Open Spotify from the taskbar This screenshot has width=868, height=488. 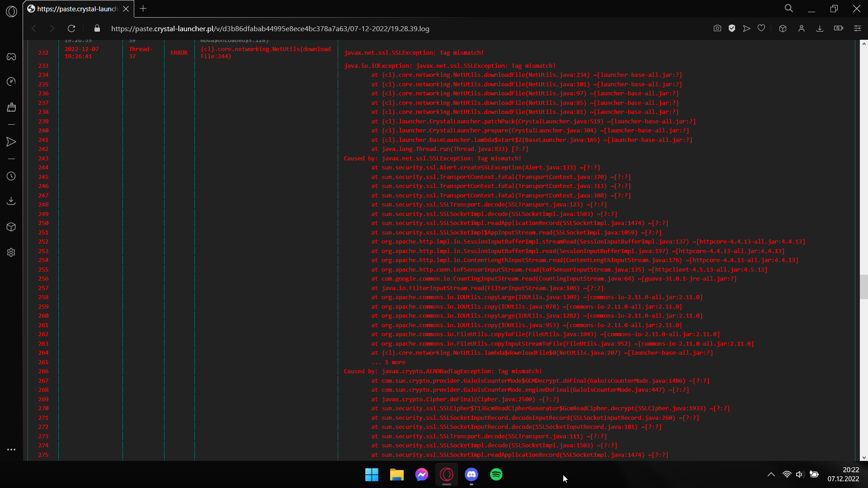(x=496, y=474)
